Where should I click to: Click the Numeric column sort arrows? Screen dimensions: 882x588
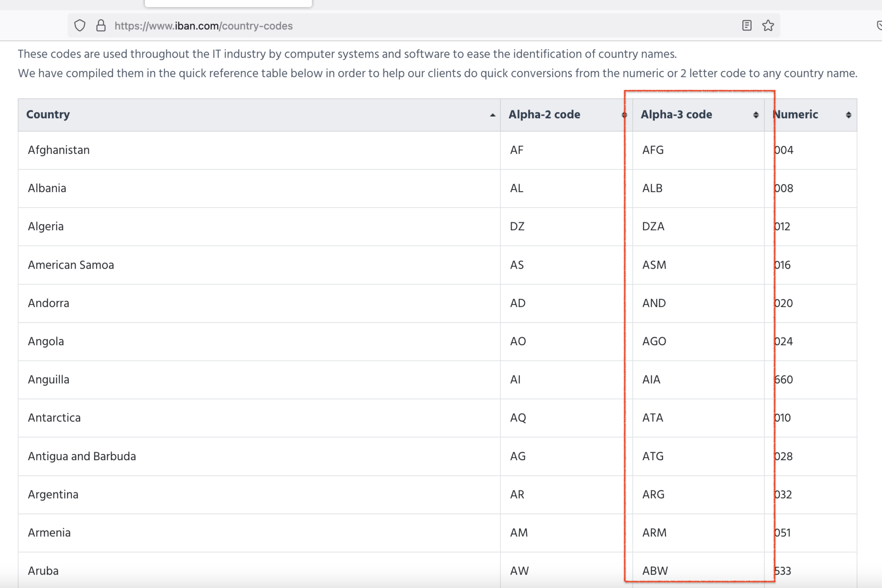coord(848,115)
